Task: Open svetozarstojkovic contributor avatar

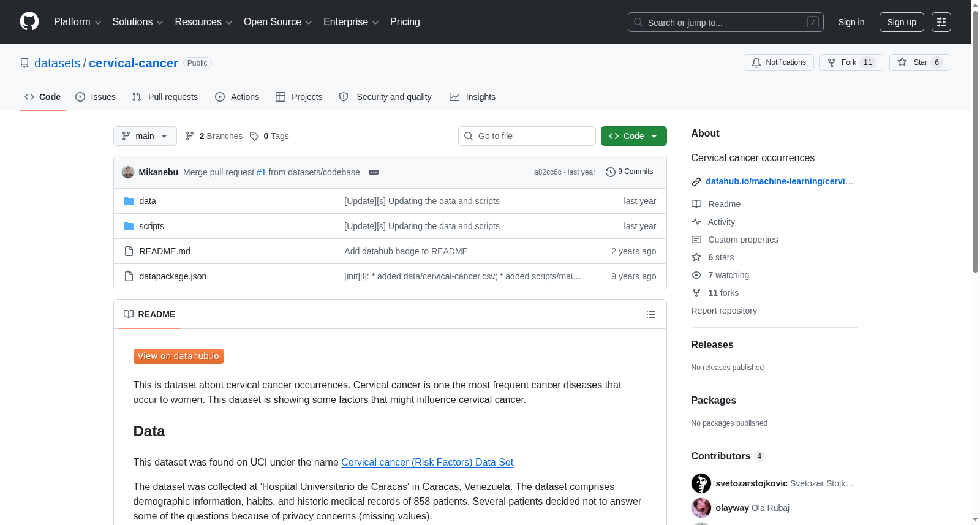Action: [701, 483]
